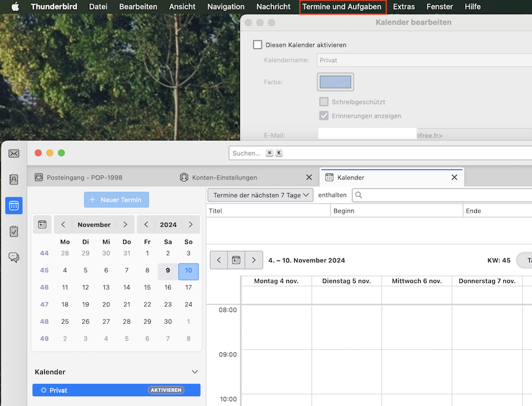Open the Mail space icon in sidebar
The image size is (532, 406).
(x=14, y=154)
